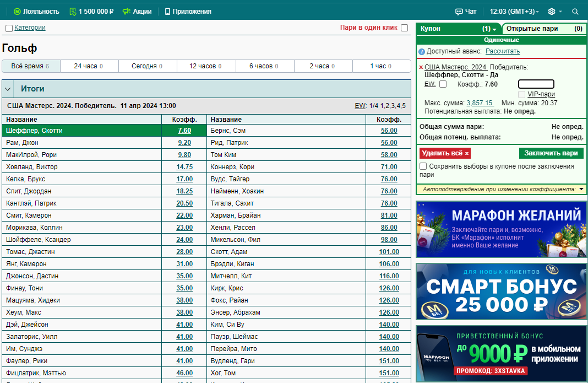Select odds 101.00 for Скотт, Адам
The width and height of the screenshot is (588, 383).
tap(389, 252)
